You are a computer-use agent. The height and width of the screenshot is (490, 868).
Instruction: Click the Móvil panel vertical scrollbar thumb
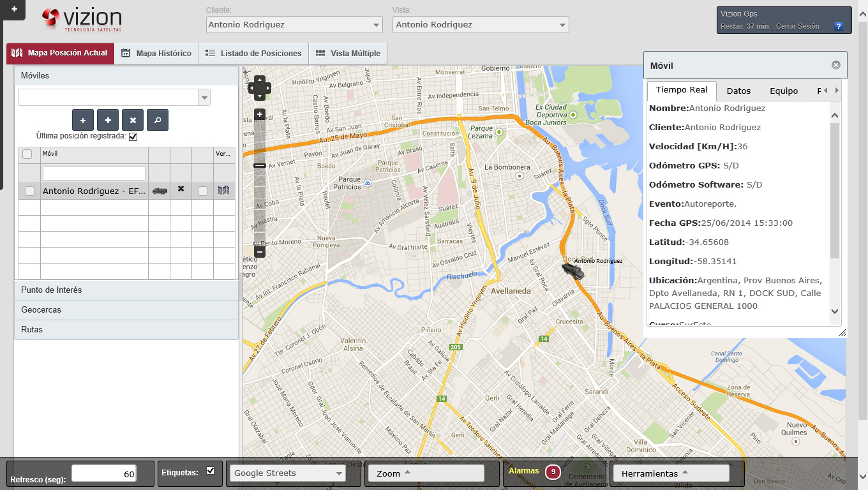[x=835, y=191]
